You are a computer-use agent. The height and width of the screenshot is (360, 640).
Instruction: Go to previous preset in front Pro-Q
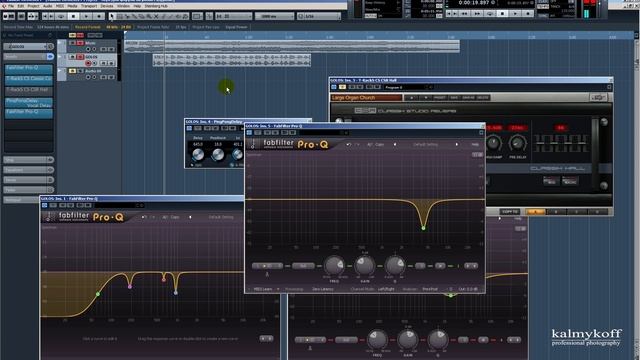tap(395, 144)
